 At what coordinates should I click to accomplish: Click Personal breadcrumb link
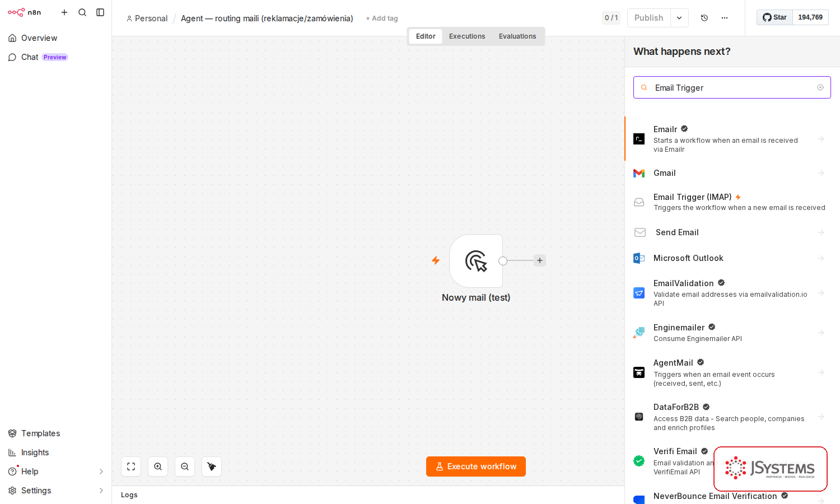tap(147, 18)
